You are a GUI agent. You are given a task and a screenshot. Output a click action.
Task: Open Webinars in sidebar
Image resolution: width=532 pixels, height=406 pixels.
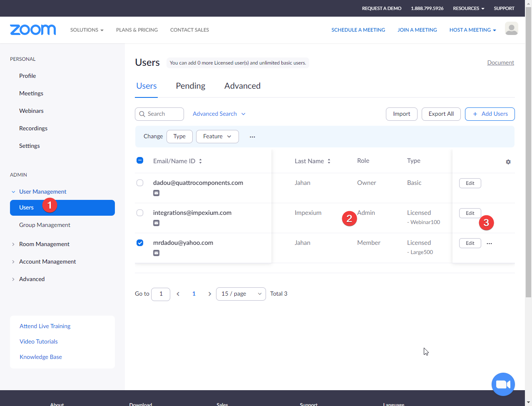coord(31,111)
